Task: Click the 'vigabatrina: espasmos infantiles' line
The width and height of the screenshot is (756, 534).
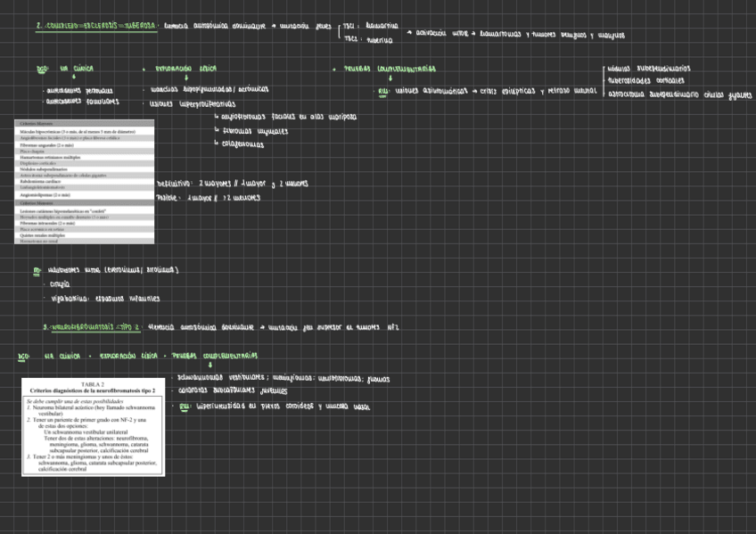Action: 104,299
